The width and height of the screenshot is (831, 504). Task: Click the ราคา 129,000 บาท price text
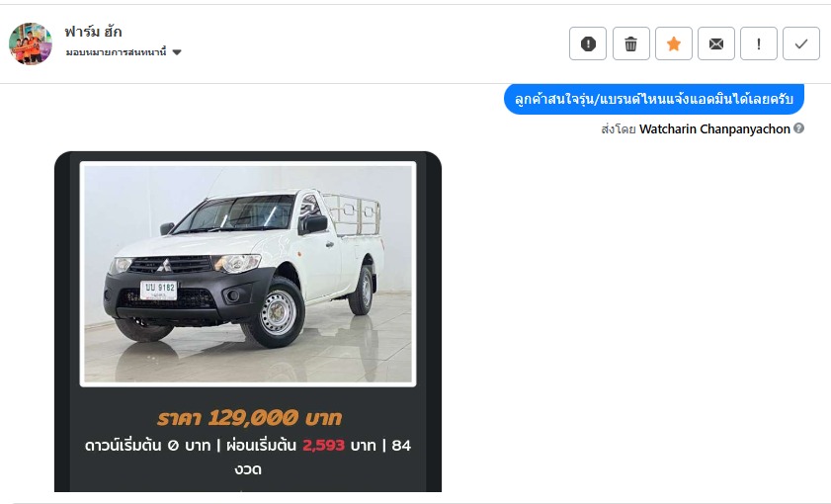(249, 418)
